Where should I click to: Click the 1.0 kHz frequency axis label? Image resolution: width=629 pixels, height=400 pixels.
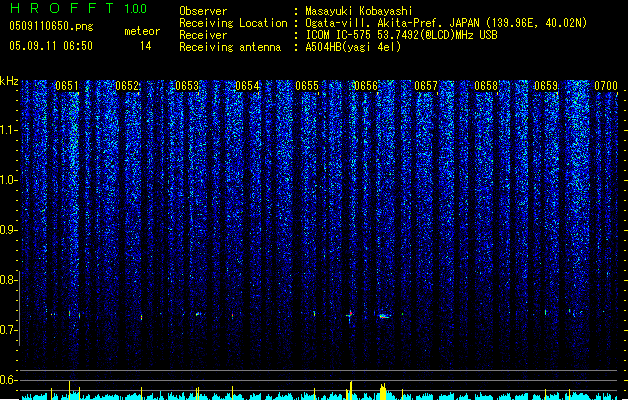coord(8,180)
